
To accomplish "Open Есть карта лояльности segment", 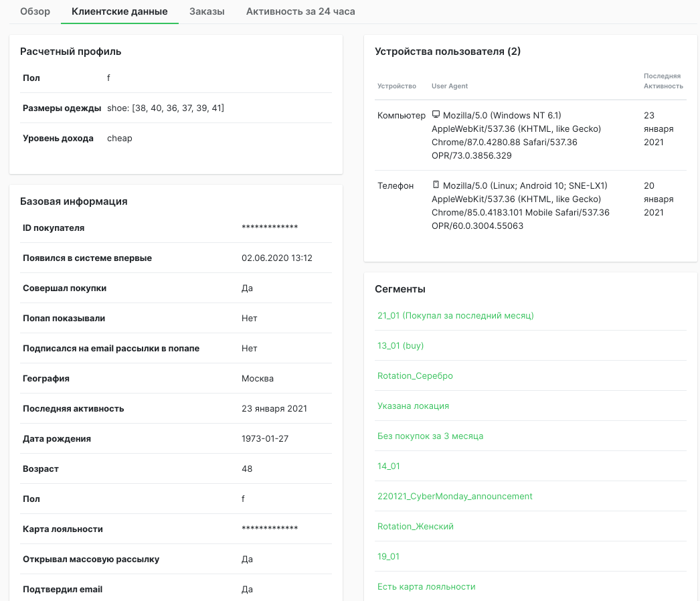I will (426, 586).
